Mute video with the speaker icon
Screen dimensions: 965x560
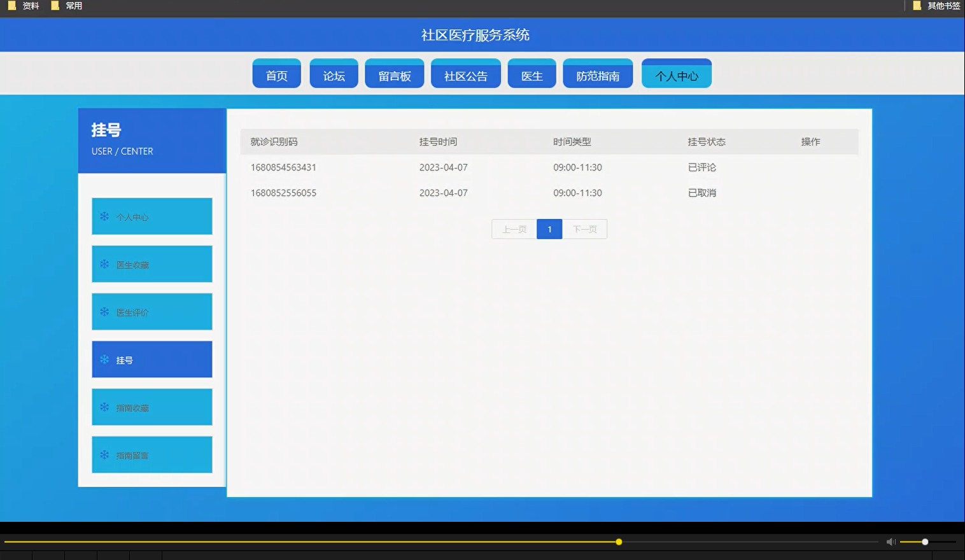coord(891,542)
